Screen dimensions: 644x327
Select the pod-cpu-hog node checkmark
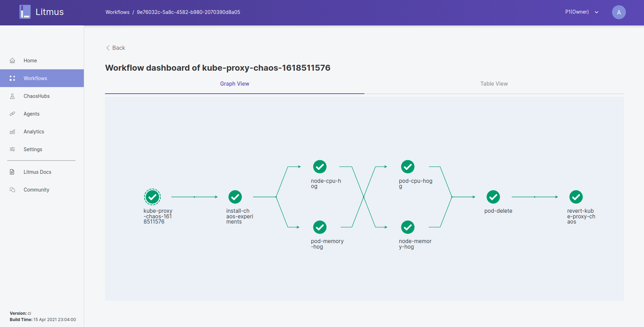(x=408, y=167)
